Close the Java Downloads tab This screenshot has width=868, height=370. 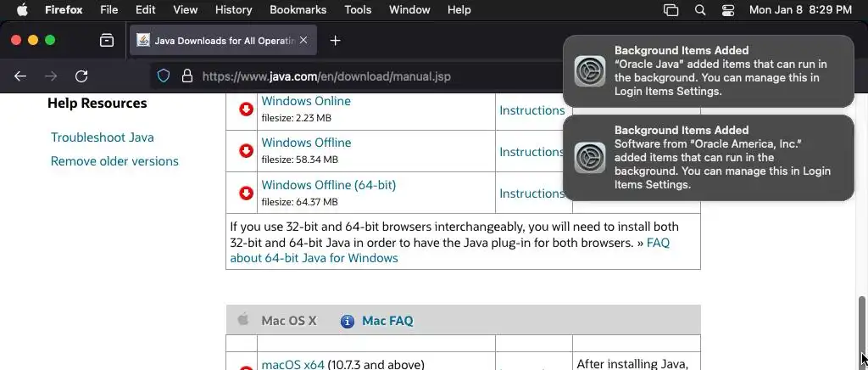pos(303,41)
